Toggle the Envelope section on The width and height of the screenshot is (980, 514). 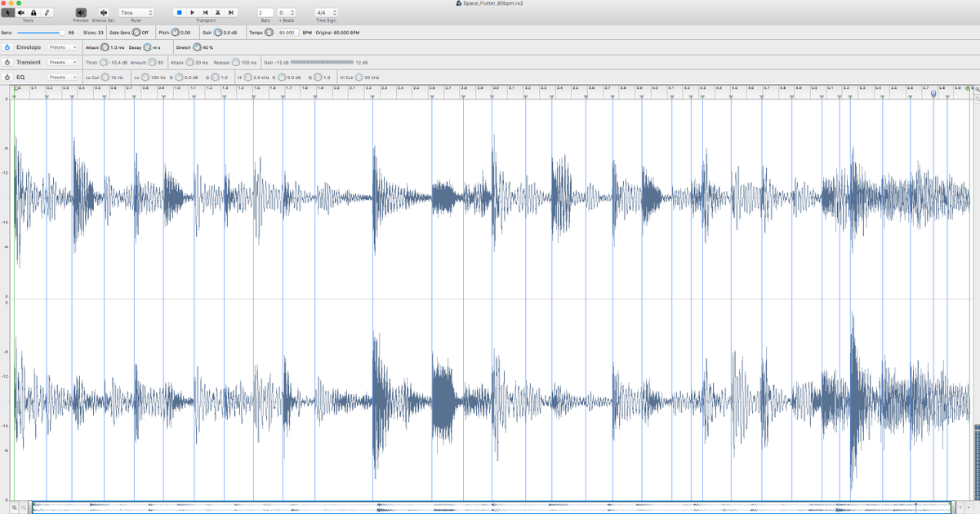click(x=7, y=47)
